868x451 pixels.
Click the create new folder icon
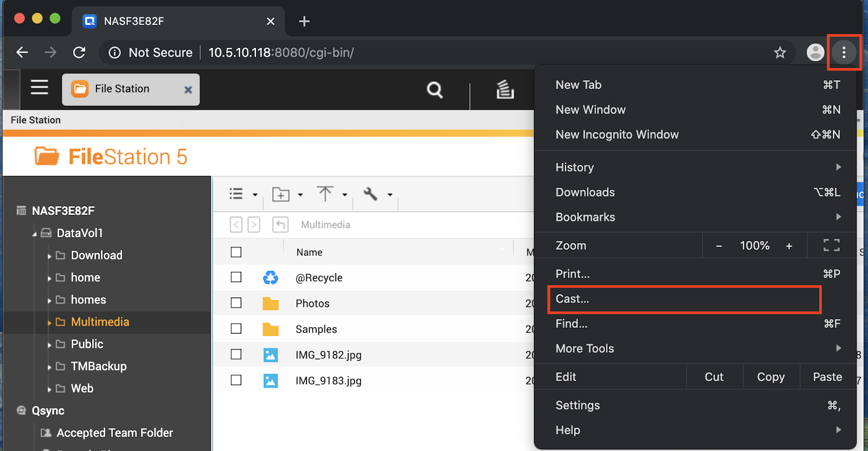(x=280, y=194)
